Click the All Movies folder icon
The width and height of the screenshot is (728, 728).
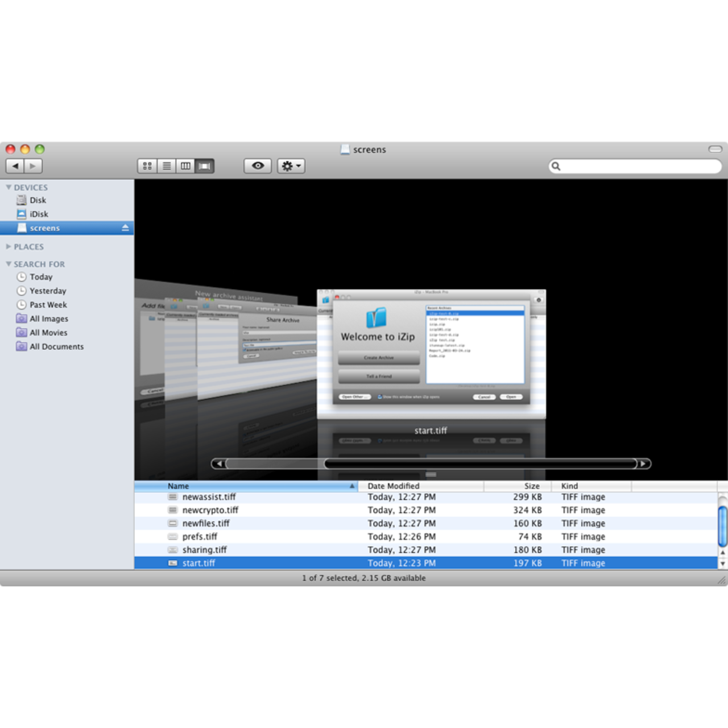(x=22, y=333)
